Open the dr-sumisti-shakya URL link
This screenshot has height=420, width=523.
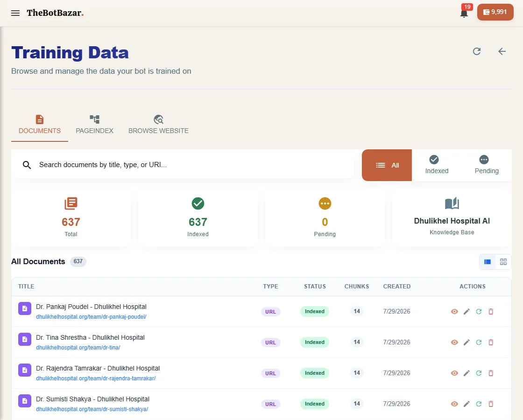pos(92,409)
